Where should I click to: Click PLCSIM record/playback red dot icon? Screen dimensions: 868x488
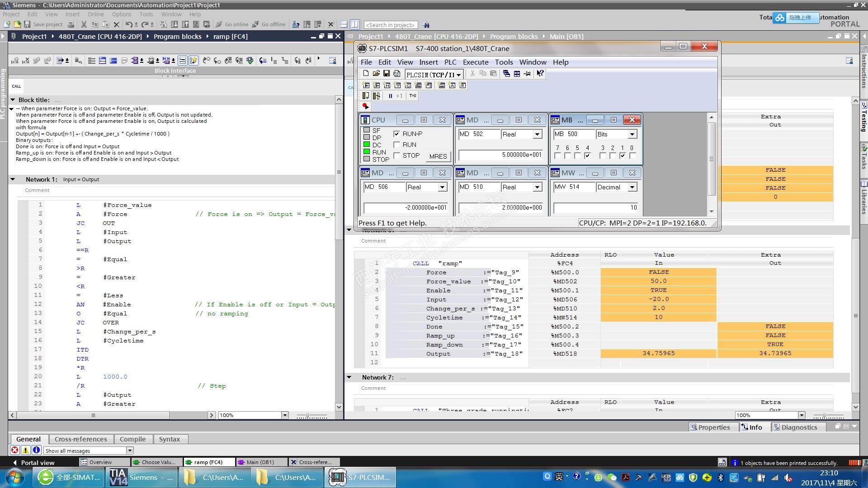(365, 107)
